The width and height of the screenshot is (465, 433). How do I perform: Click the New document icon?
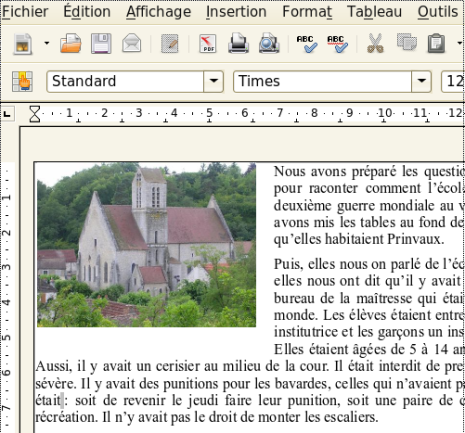(23, 44)
